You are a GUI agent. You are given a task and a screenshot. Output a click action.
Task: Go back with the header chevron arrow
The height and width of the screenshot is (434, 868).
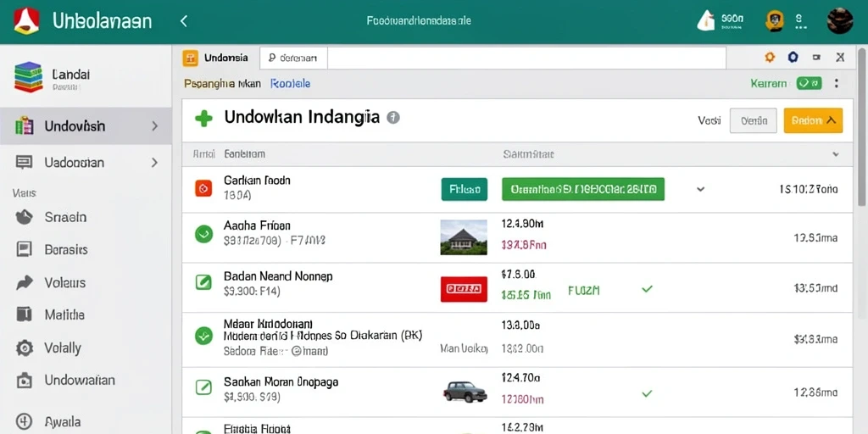coord(184,21)
